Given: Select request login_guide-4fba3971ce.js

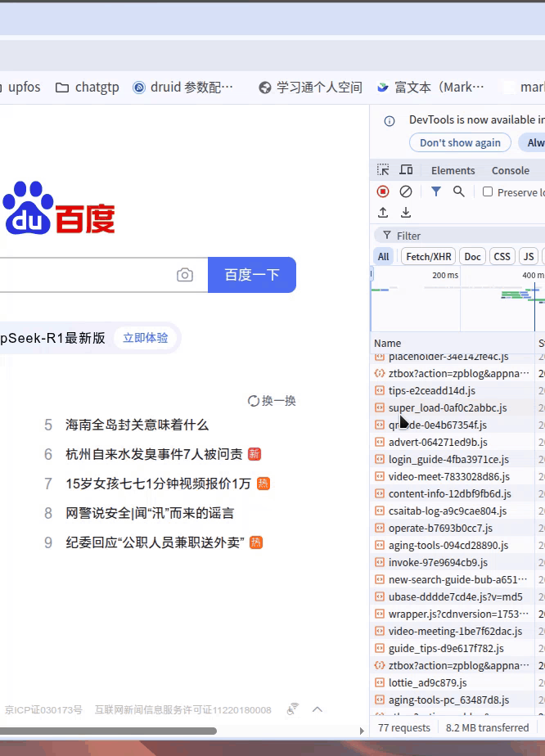Looking at the screenshot, I should click(x=453, y=460).
